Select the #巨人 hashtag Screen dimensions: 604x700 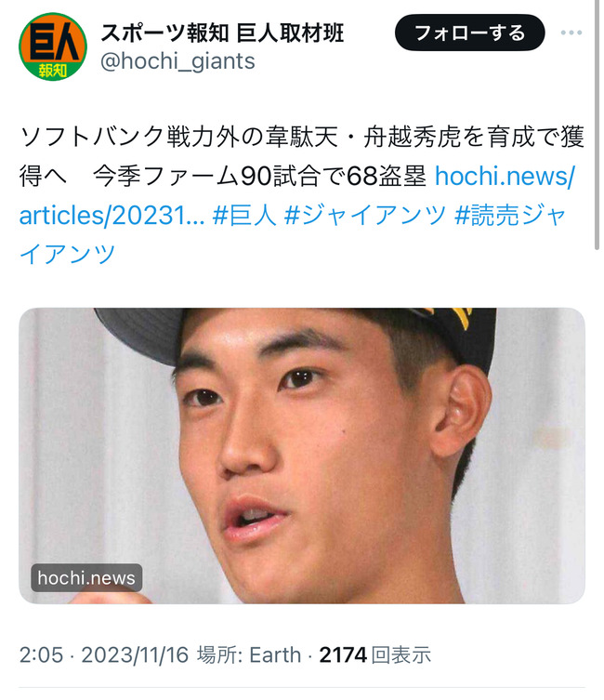click(x=244, y=215)
